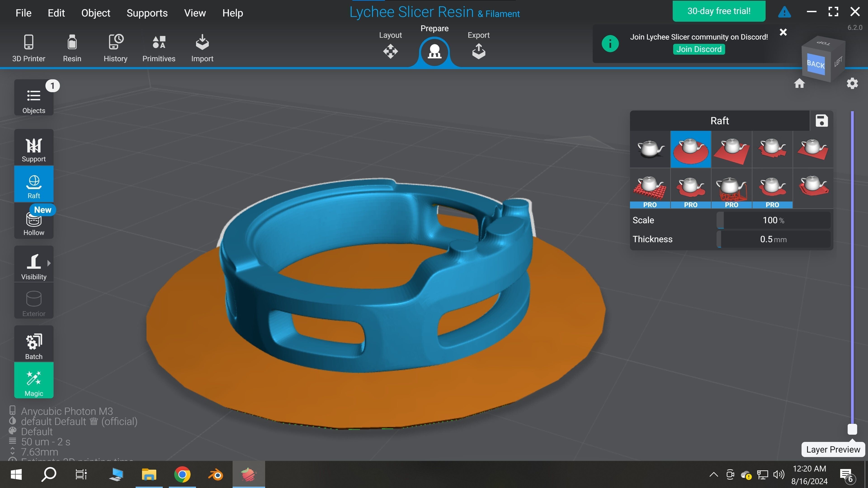This screenshot has width=868, height=488.
Task: Select the no-raft teapot option
Action: 650,149
